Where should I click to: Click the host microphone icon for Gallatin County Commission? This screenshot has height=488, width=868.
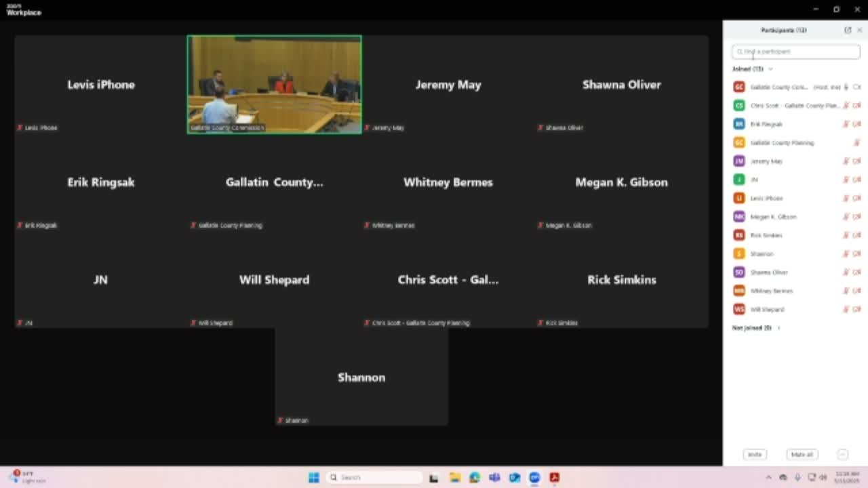(846, 87)
